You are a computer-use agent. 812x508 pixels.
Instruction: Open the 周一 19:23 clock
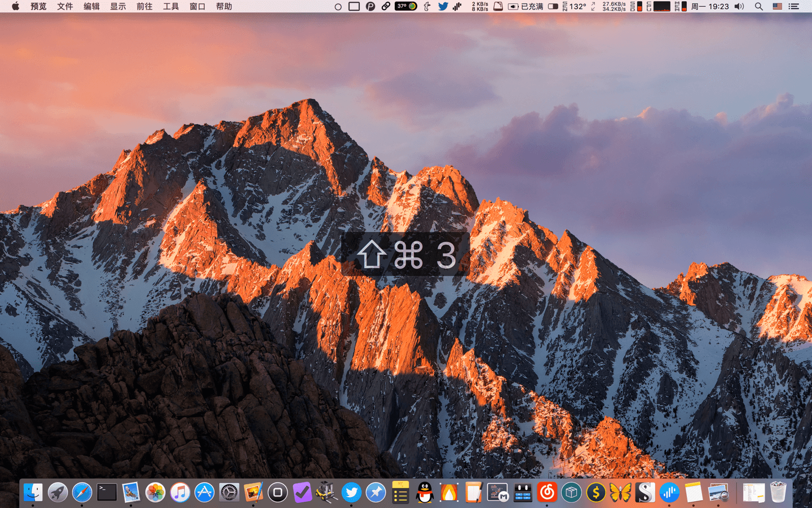click(x=710, y=6)
